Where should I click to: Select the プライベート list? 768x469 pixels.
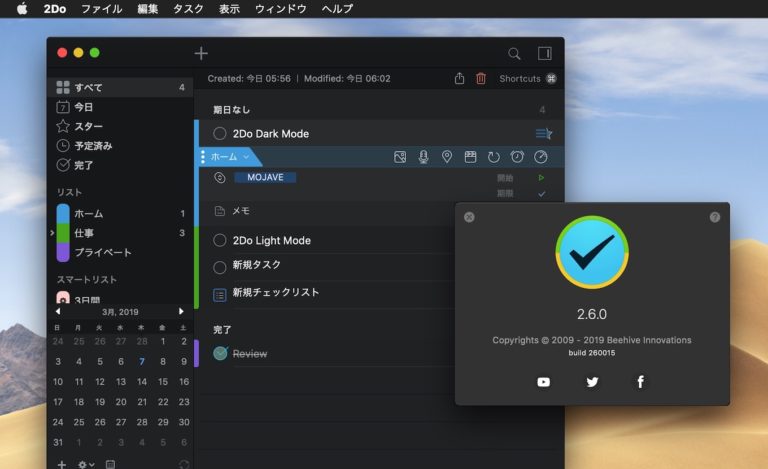[120, 252]
